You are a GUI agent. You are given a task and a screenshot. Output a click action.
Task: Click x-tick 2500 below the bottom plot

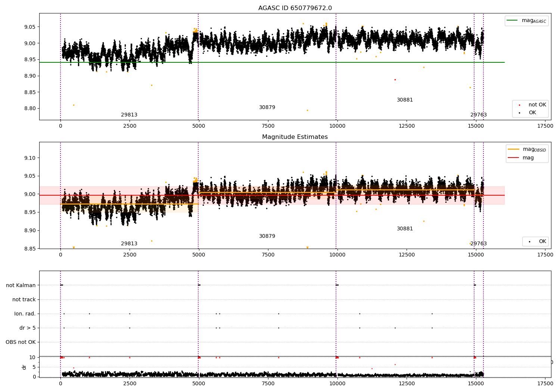point(130,384)
